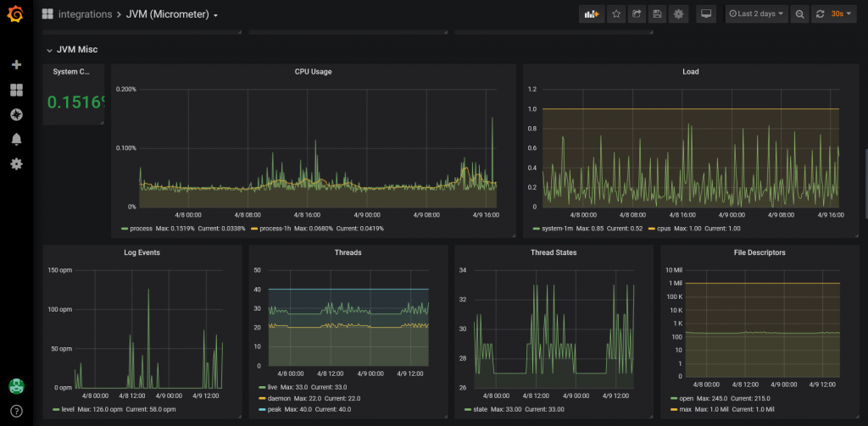Open the Last 2 days time picker
The image size is (868, 426).
point(756,14)
